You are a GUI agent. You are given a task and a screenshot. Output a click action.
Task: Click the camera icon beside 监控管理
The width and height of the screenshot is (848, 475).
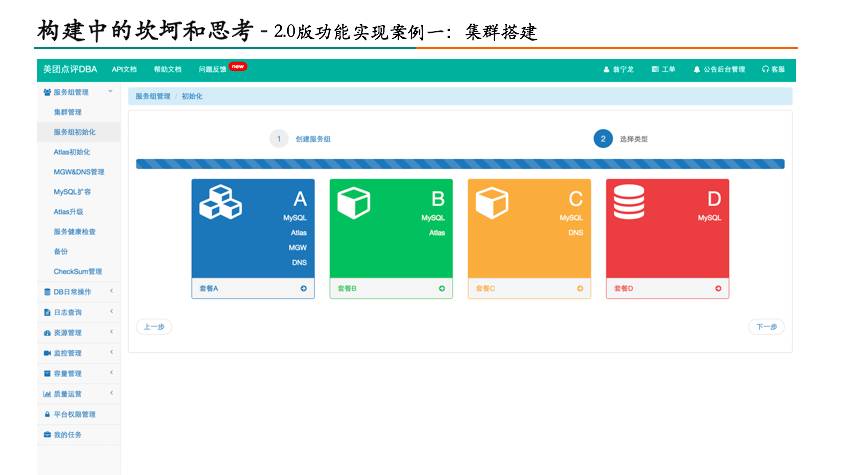click(47, 353)
